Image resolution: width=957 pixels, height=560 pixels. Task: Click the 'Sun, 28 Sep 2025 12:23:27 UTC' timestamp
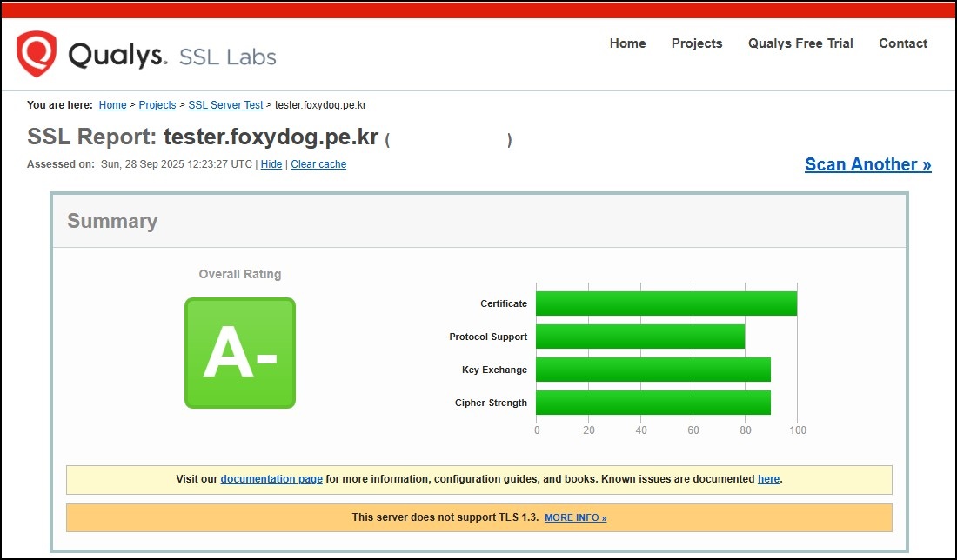pyautogui.click(x=177, y=164)
